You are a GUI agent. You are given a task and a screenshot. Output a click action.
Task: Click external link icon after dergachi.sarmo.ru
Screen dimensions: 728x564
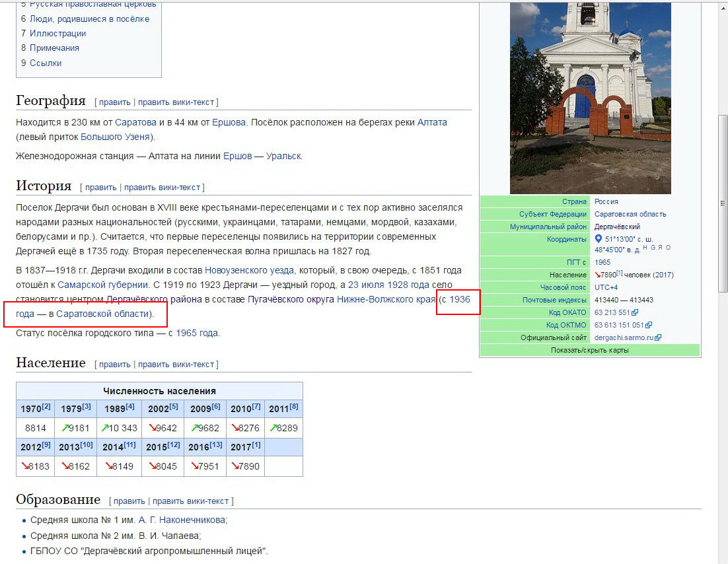coord(658,337)
